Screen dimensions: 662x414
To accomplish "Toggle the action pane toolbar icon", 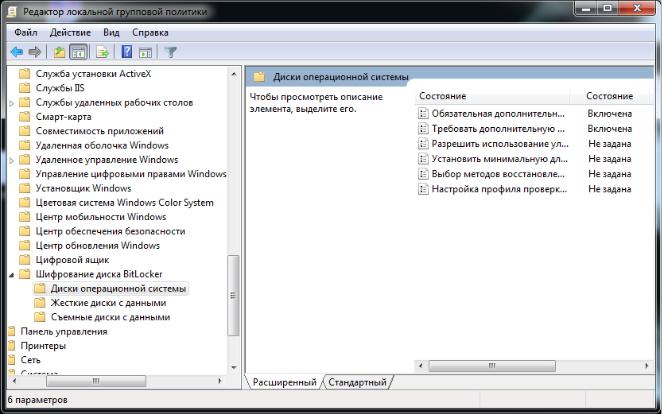I will (x=146, y=53).
